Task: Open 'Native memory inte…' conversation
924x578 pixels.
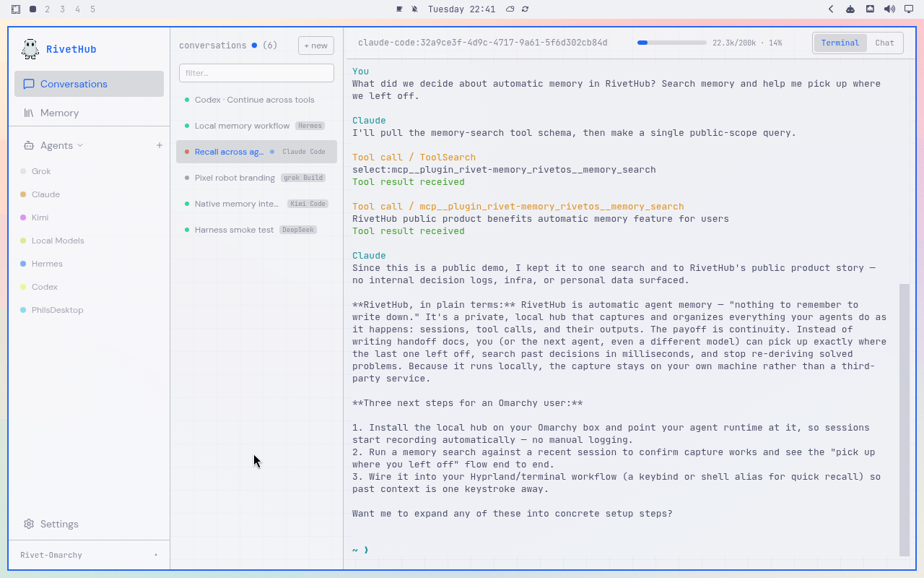Action: (x=256, y=204)
